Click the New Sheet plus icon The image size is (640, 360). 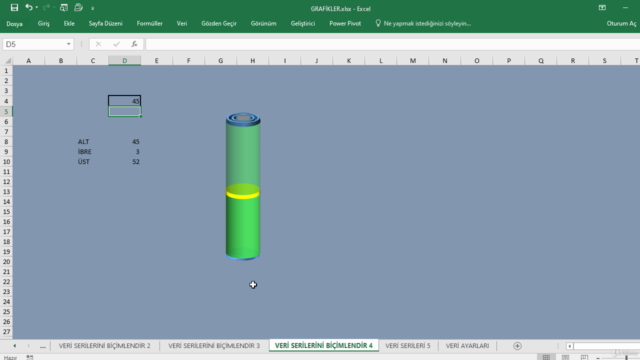click(x=517, y=346)
